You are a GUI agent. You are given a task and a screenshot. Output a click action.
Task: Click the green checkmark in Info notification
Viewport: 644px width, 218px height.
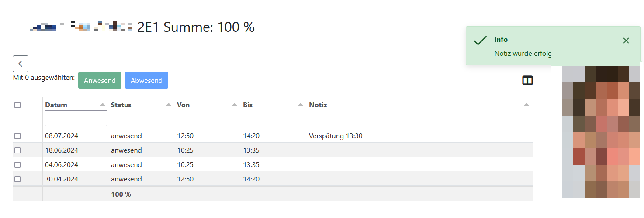(480, 41)
